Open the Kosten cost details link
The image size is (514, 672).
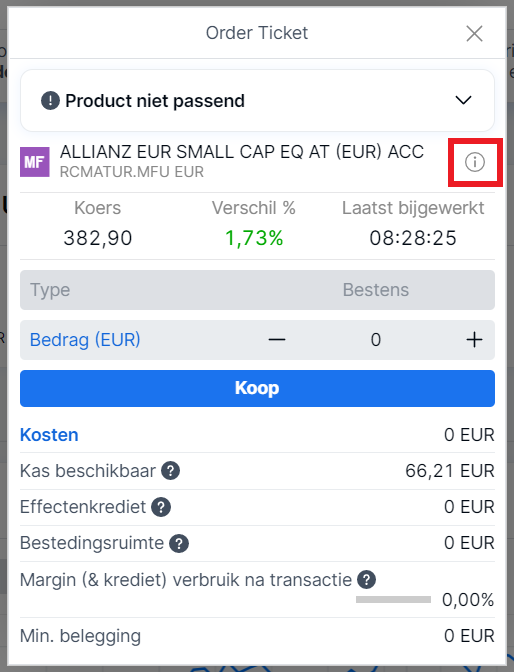click(x=49, y=435)
